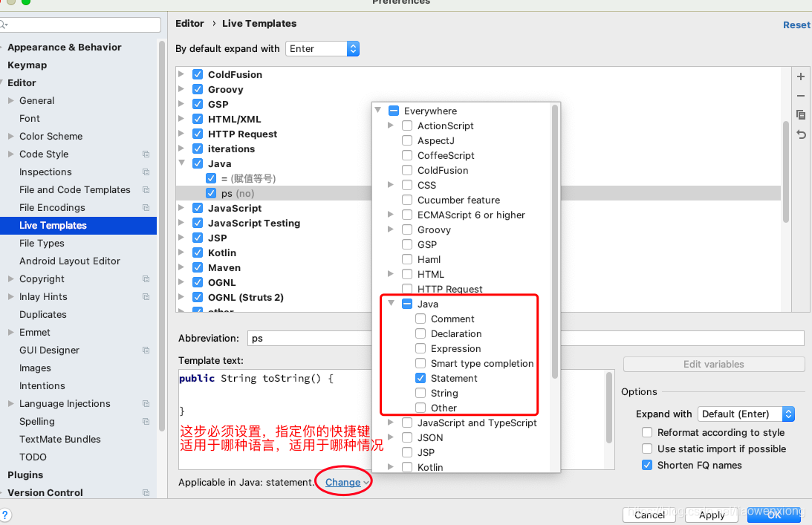Click the copy icon beside Version Control
Image resolution: width=812 pixels, height=525 pixels.
point(146,493)
